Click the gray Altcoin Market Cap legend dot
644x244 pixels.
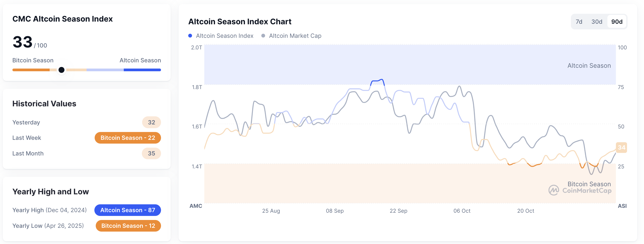pos(263,36)
